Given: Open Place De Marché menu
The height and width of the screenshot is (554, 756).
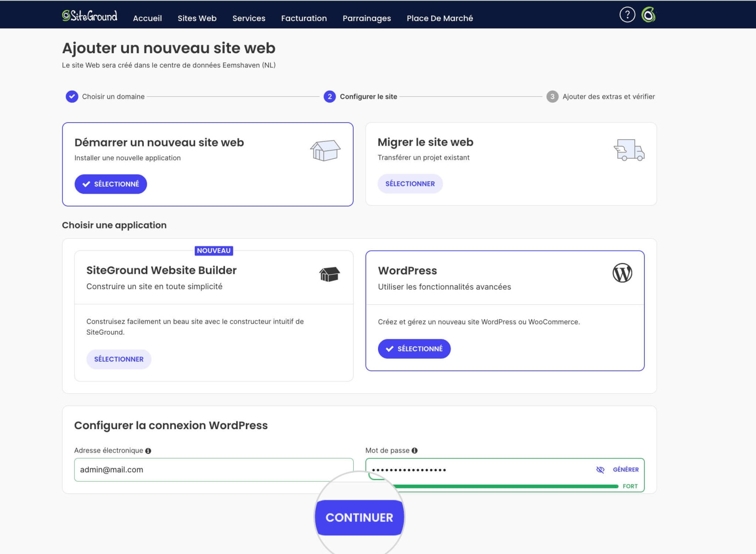Looking at the screenshot, I should pos(440,18).
